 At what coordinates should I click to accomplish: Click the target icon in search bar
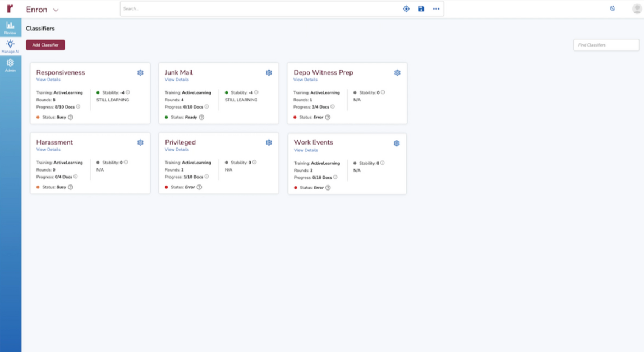click(406, 8)
